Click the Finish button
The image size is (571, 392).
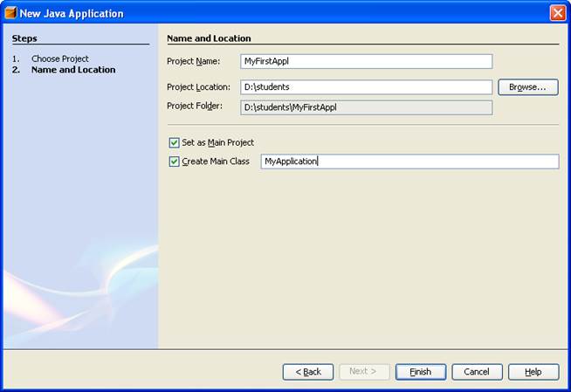point(421,372)
